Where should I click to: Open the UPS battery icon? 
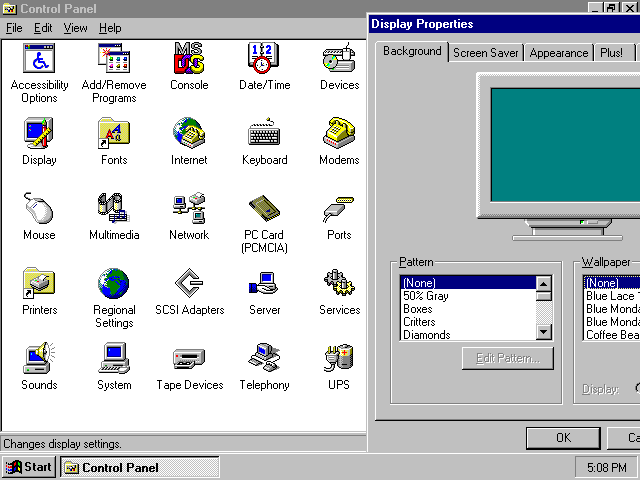click(339, 358)
